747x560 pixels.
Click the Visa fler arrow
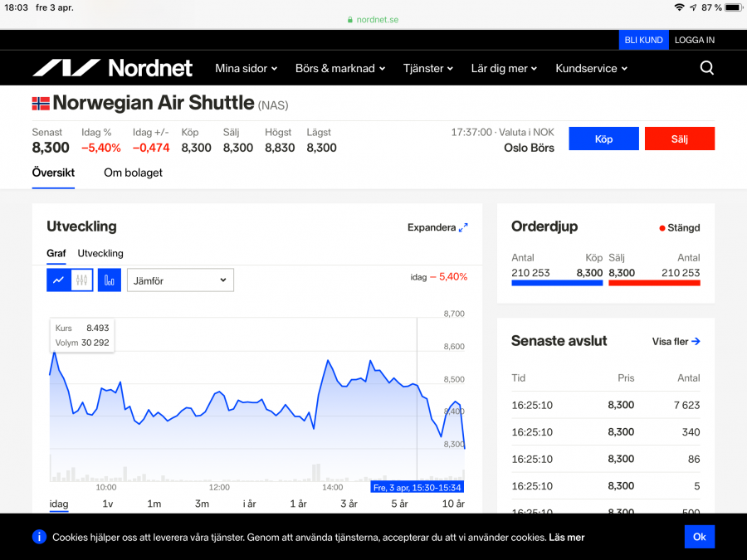pos(696,341)
